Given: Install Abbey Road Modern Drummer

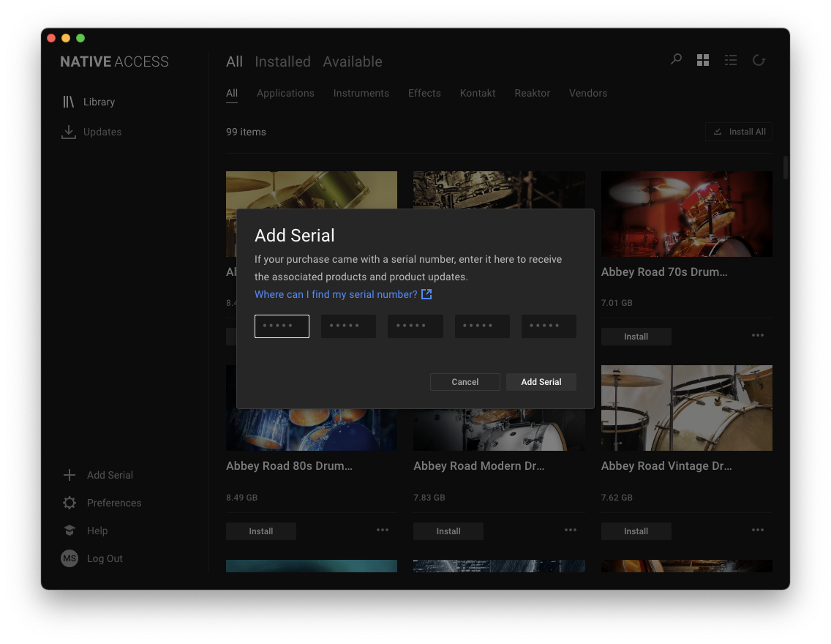Looking at the screenshot, I should coord(448,531).
